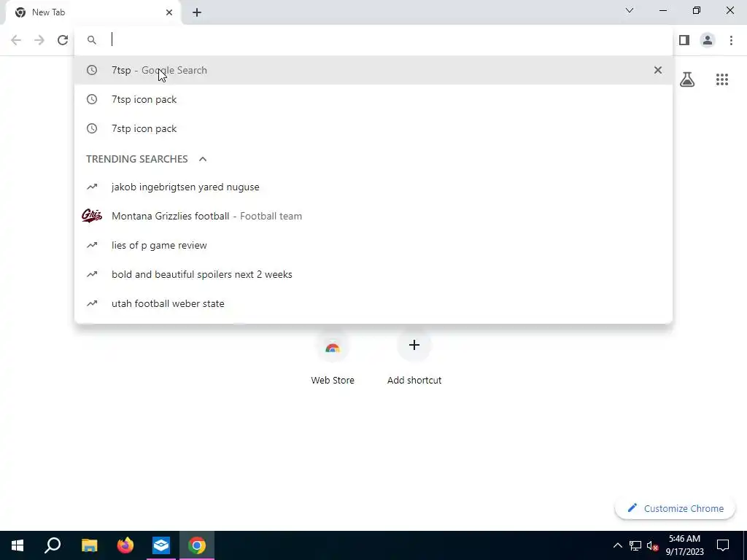Show hidden system tray icons
This screenshot has width=747, height=560.
tap(617, 545)
